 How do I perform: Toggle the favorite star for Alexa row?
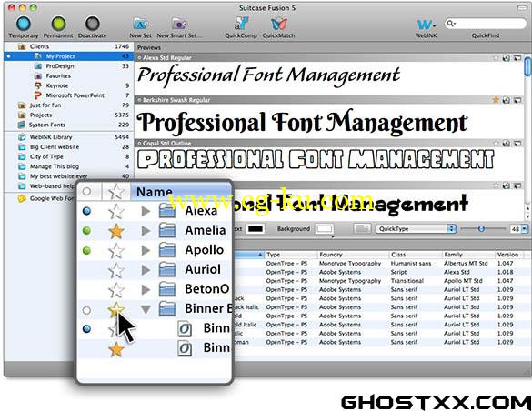click(116, 211)
